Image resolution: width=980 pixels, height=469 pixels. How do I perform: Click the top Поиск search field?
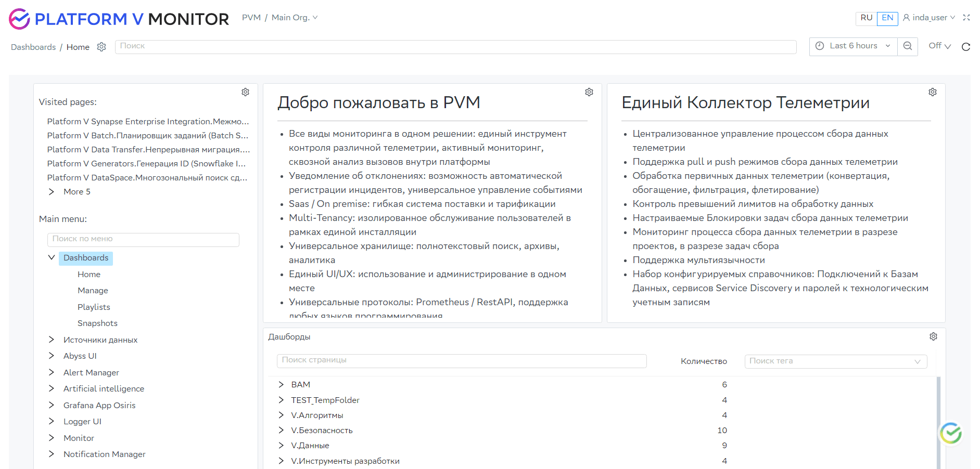(x=455, y=47)
